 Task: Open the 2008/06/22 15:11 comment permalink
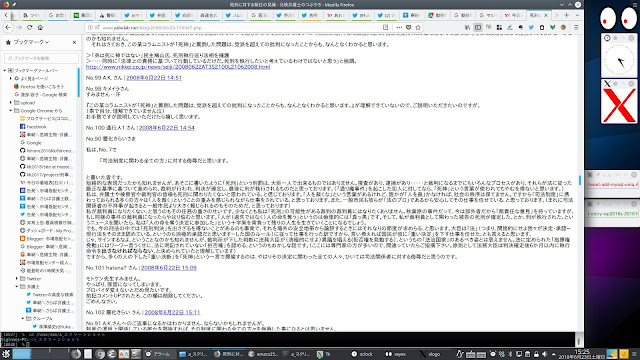[x=172, y=312]
